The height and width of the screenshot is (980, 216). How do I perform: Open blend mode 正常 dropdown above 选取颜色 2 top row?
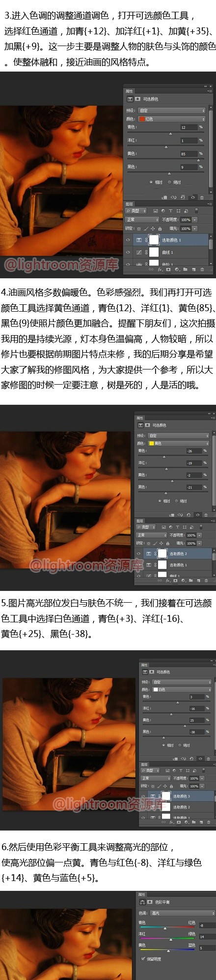[x=152, y=535]
